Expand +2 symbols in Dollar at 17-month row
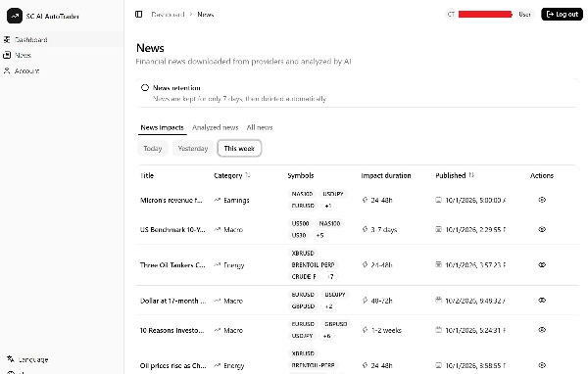This screenshot has width=588, height=374. [x=328, y=306]
